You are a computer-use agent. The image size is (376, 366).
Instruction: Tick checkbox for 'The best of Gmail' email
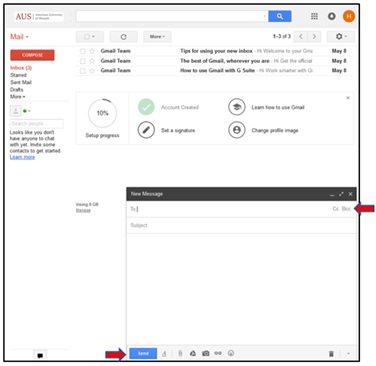[83, 61]
